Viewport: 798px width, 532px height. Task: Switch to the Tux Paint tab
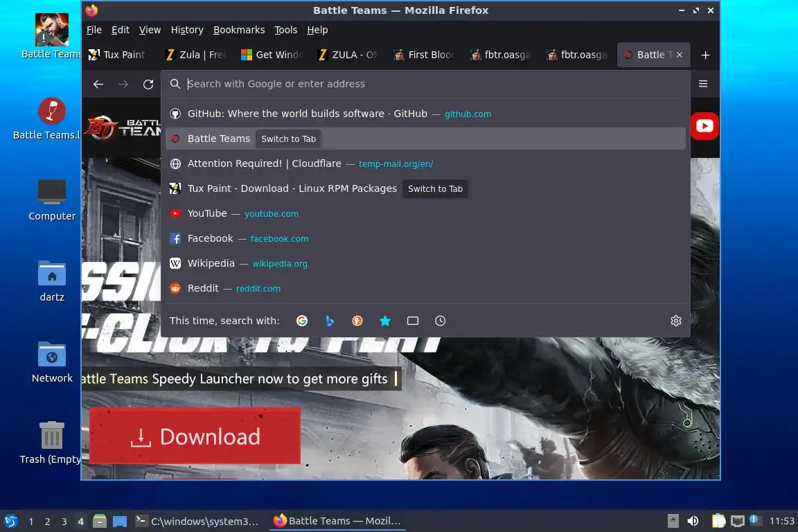pyautogui.click(x=120, y=55)
